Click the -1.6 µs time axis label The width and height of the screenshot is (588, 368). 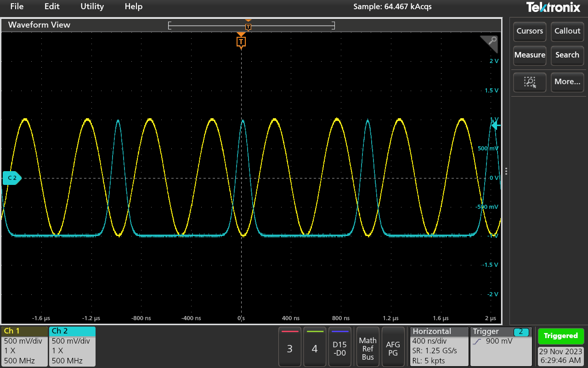pyautogui.click(x=40, y=318)
